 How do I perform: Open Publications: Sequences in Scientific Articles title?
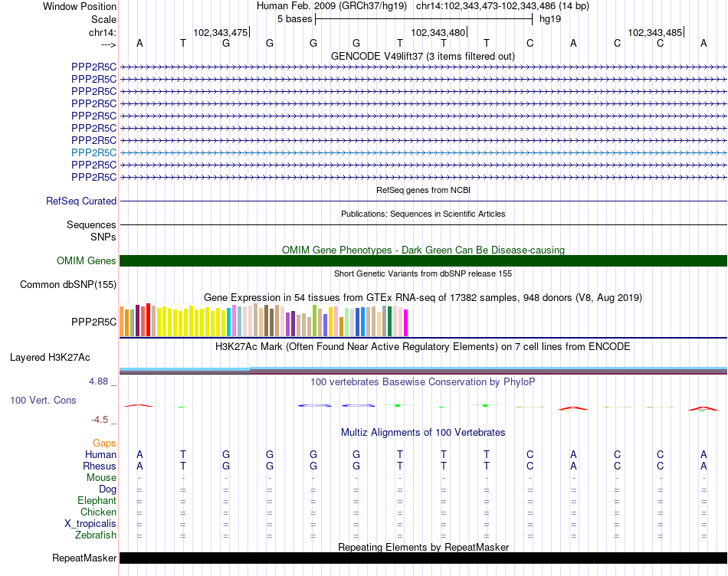[x=423, y=214]
